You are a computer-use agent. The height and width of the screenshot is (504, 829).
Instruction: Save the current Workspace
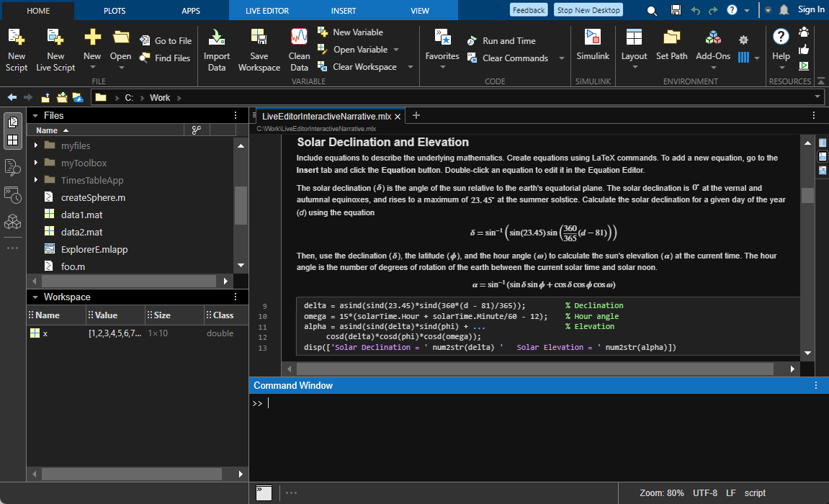click(x=259, y=49)
